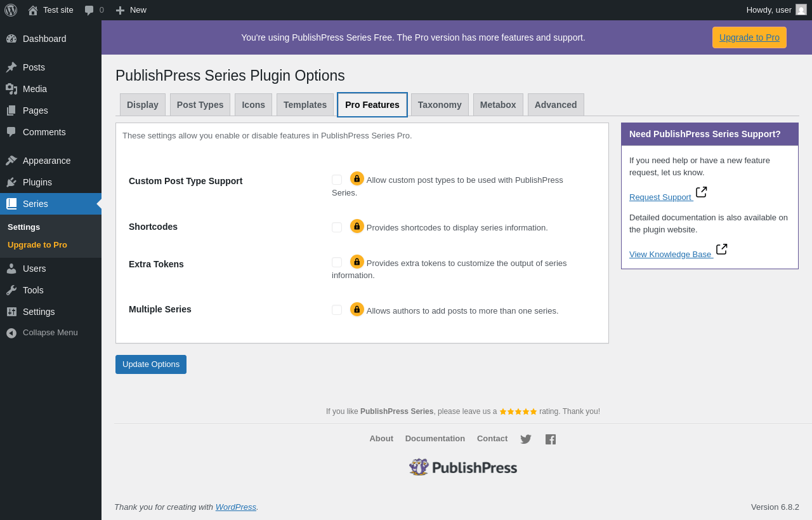
Task: Toggle the Shortcodes checkbox
Action: coord(337,227)
